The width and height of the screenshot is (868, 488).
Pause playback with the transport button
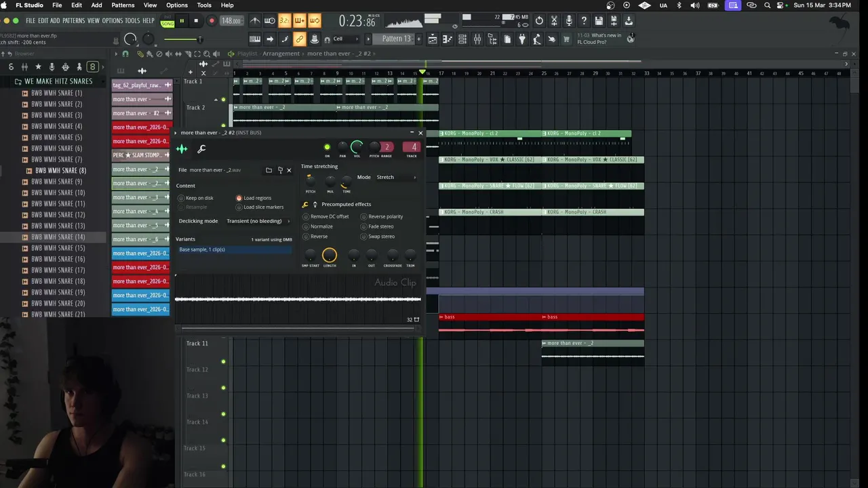[182, 21]
